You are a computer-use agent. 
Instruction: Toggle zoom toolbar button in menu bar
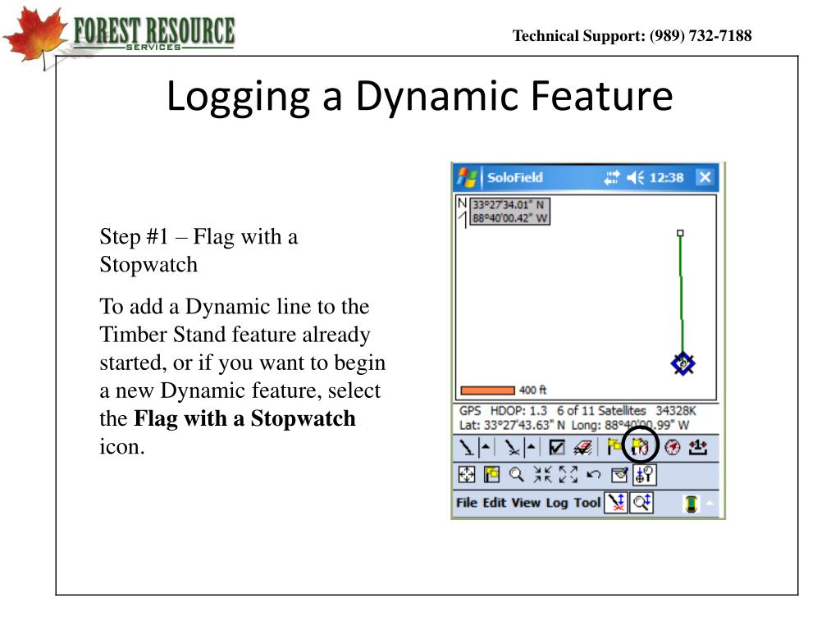(641, 503)
